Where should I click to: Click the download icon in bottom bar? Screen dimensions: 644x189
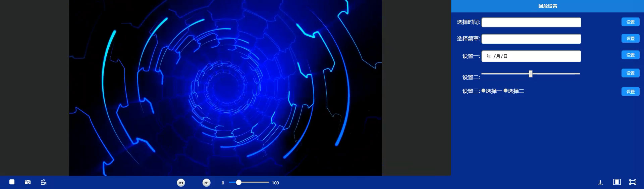[x=600, y=182]
